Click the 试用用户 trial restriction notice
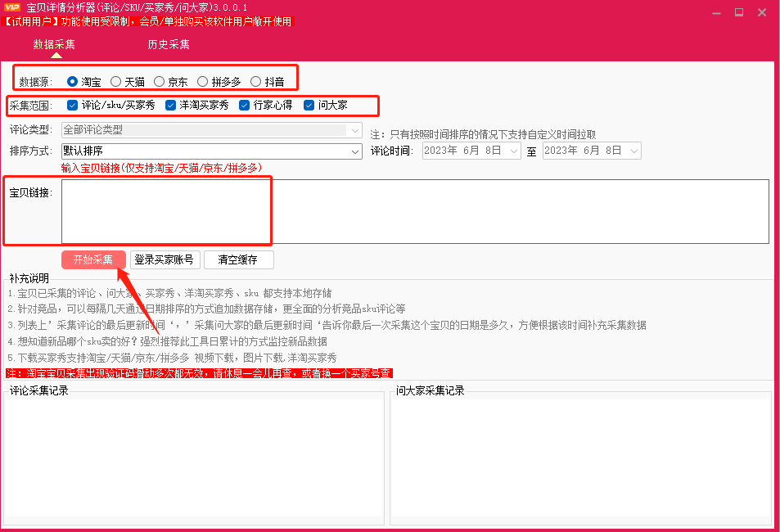 click(148, 21)
